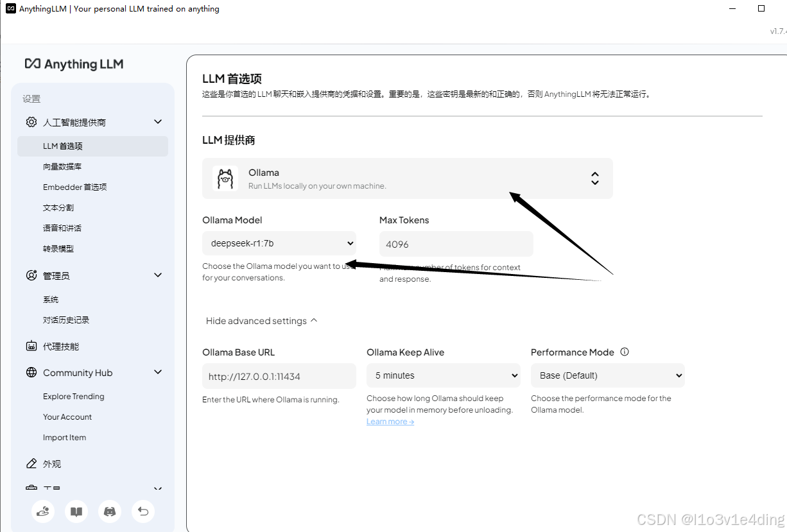Open the Ollama Keep Alive dropdown
The width and height of the screenshot is (787, 532).
(444, 375)
